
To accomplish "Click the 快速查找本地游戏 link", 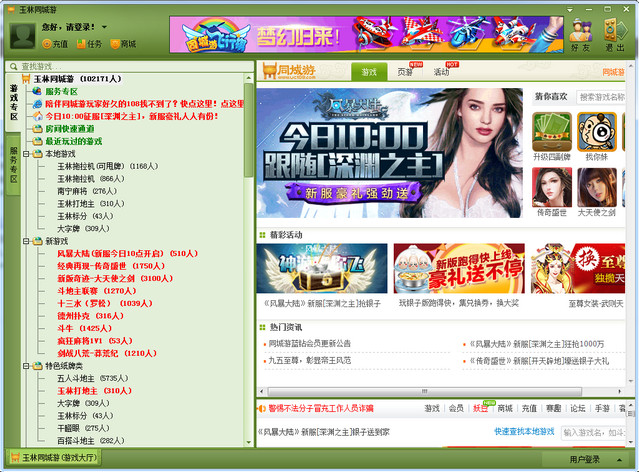I will click(x=524, y=432).
